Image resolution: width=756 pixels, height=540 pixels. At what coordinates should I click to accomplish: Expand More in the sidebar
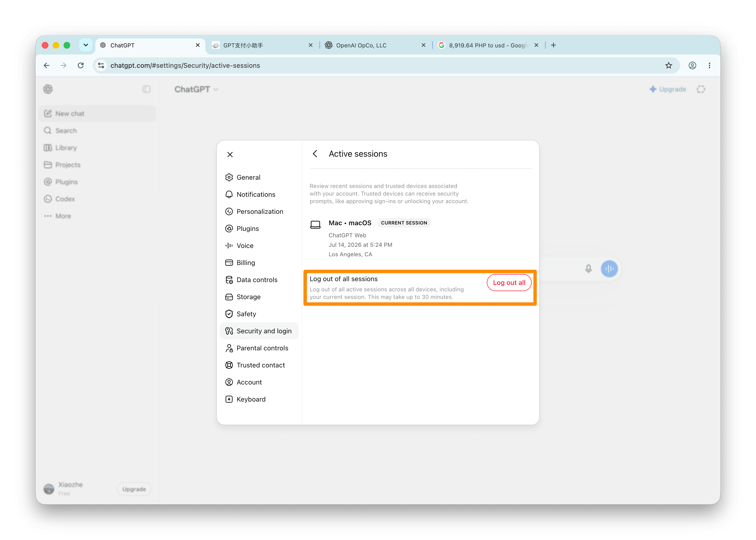click(x=97, y=216)
